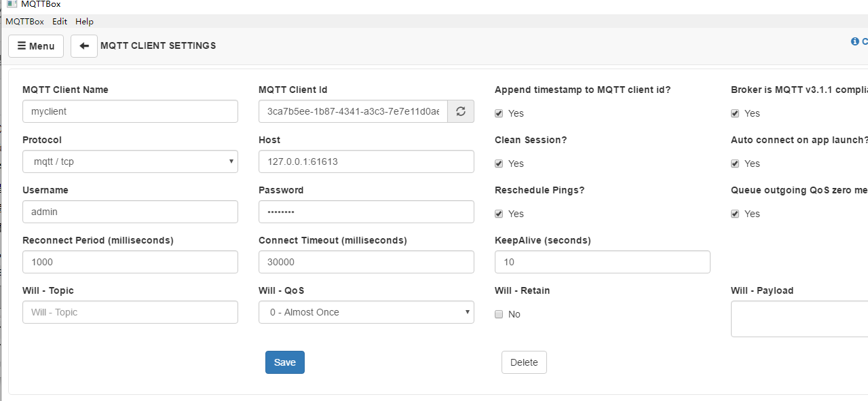Open the Will - QoS dropdown

(x=366, y=312)
